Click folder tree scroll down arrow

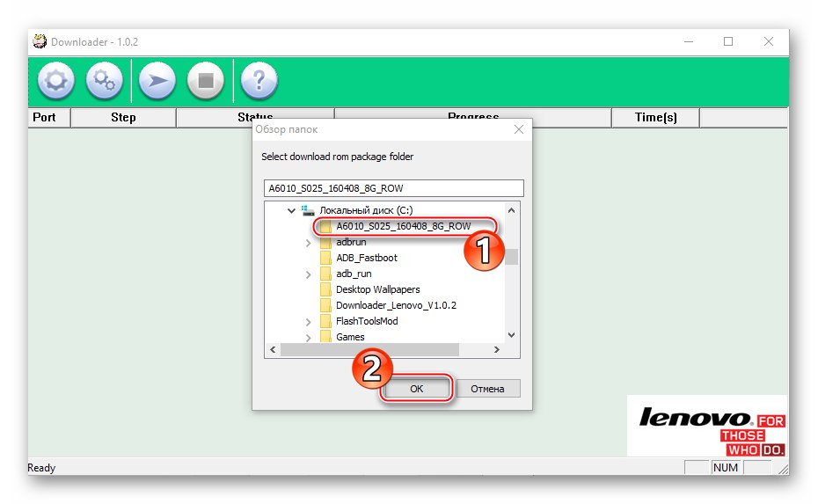511,335
